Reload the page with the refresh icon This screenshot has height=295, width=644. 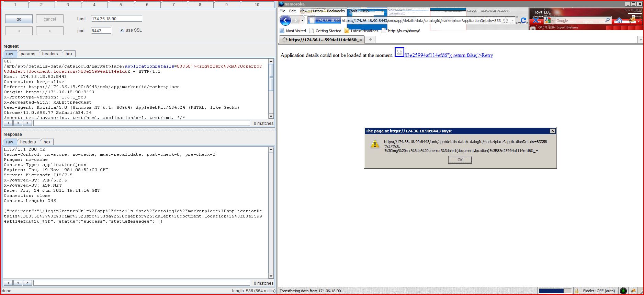tap(523, 21)
